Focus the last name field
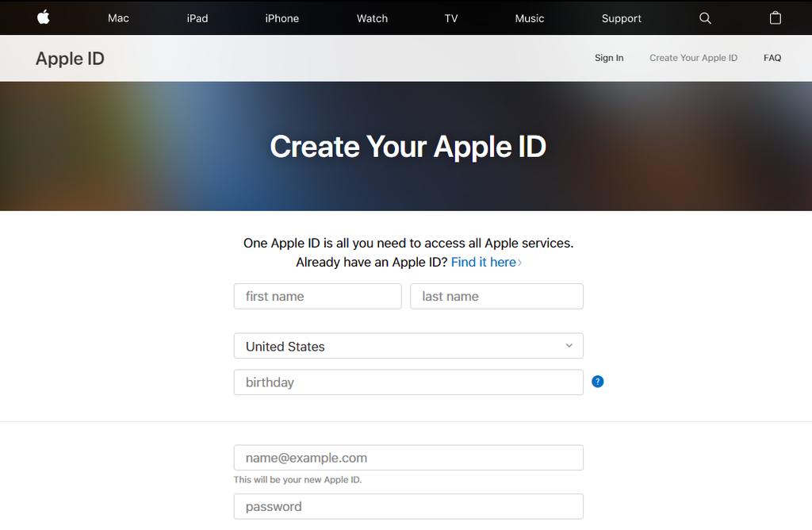 click(496, 297)
